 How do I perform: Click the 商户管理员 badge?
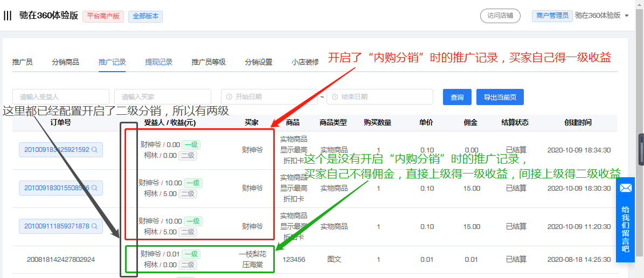[x=552, y=16]
